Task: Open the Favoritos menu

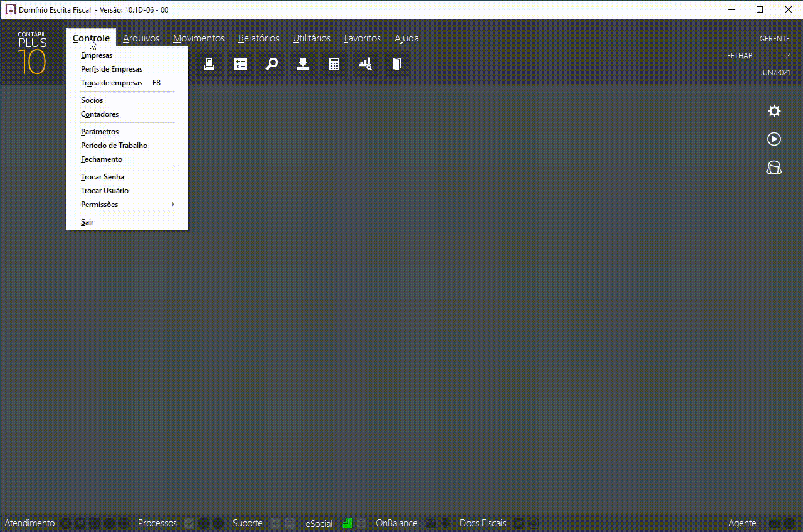Action: tap(363, 38)
